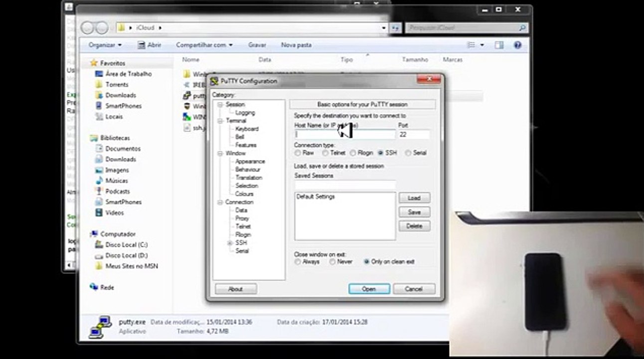Click the Port field showing 22
Image resolution: width=644 pixels, height=359 pixels.
tap(414, 135)
